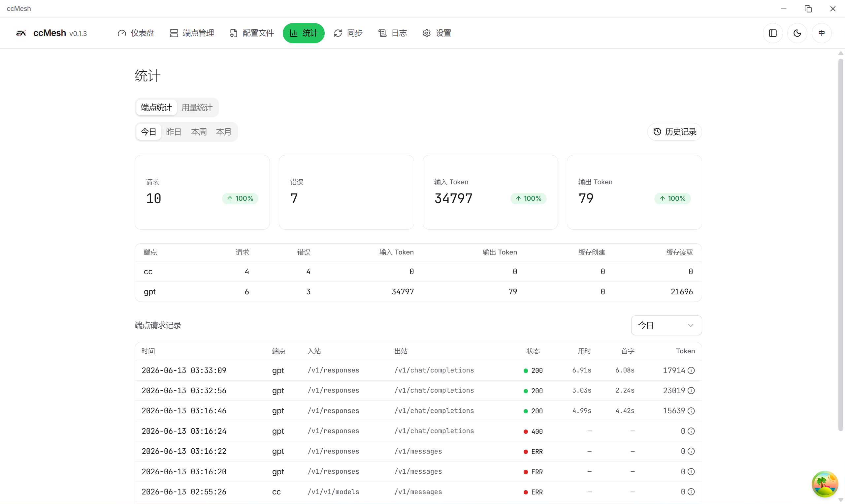This screenshot has height=504, width=845.
Task: Open the 今日 request records dropdown
Action: tap(666, 325)
